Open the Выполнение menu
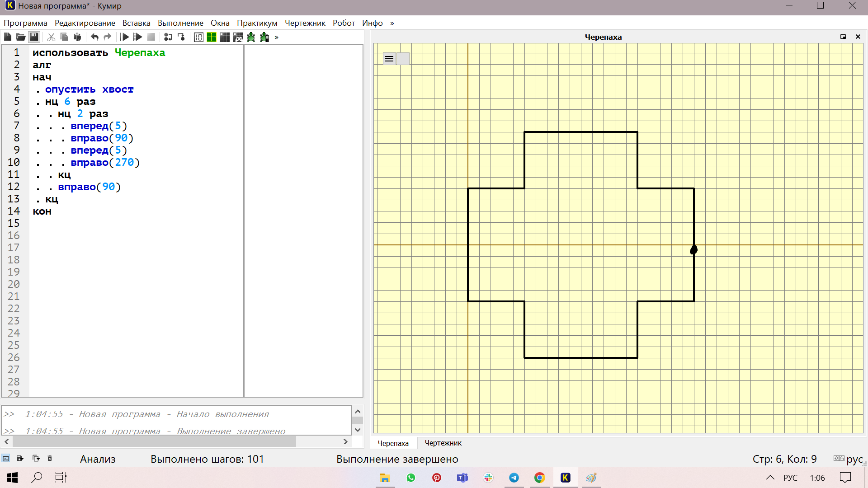Screen dimensions: 868x488 (180, 23)
